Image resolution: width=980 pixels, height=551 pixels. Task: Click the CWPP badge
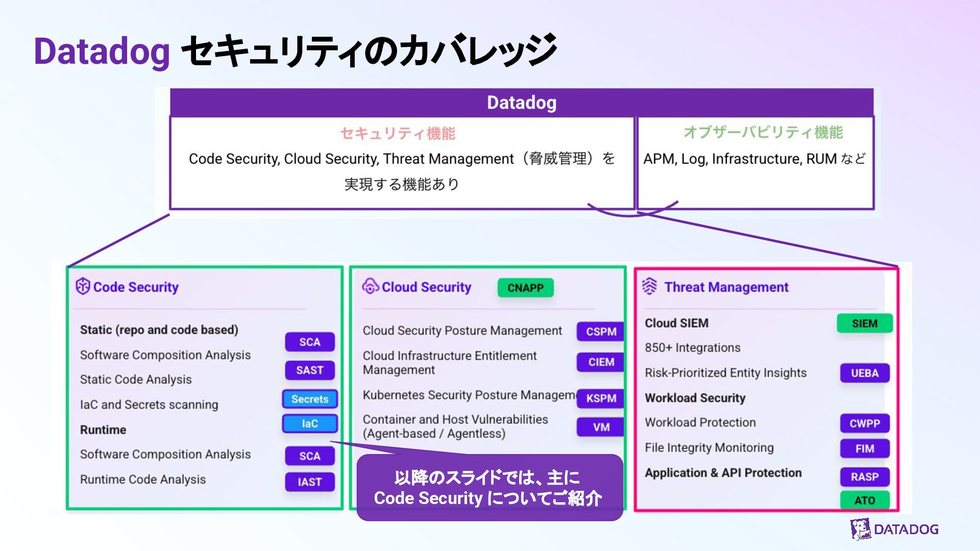point(864,423)
